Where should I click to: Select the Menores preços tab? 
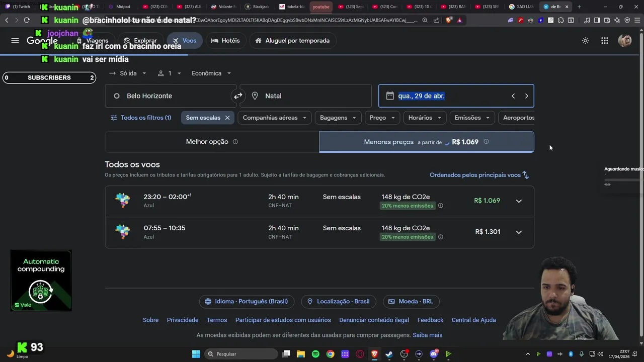coord(427,142)
